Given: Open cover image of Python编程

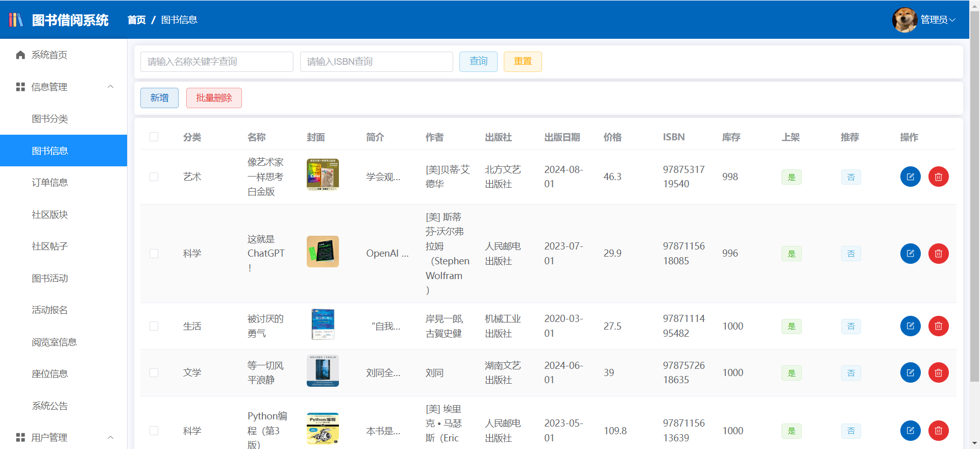Looking at the screenshot, I should click(323, 429).
